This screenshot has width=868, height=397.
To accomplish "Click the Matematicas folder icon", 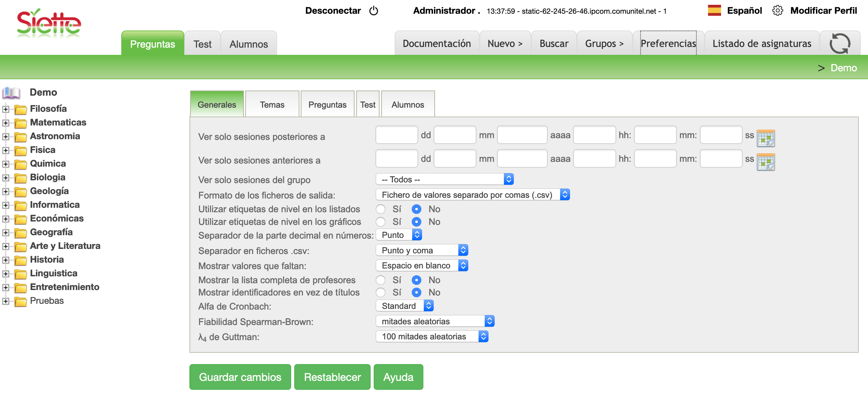I will click(x=21, y=123).
